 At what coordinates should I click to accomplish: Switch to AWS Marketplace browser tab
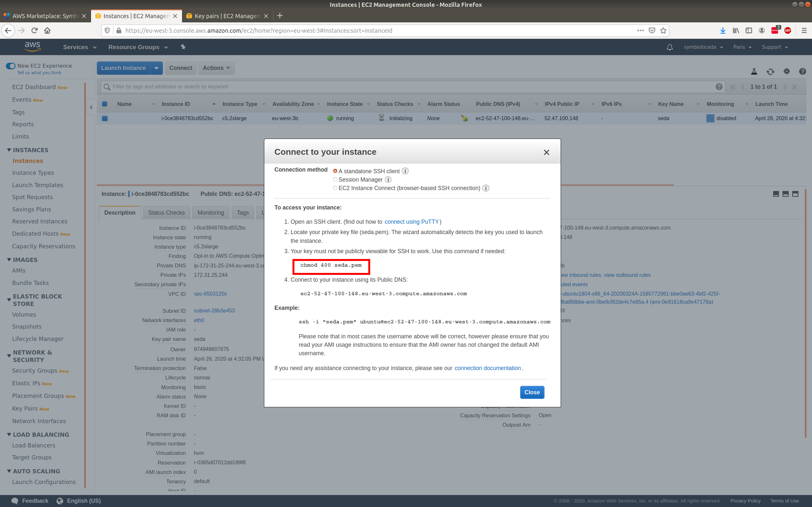[45, 16]
